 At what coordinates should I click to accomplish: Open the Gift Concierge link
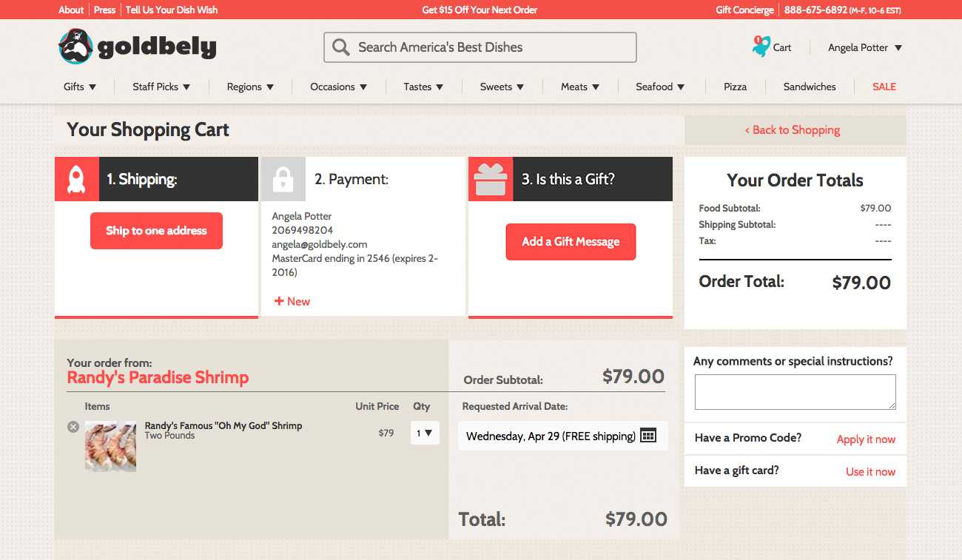pyautogui.click(x=744, y=10)
